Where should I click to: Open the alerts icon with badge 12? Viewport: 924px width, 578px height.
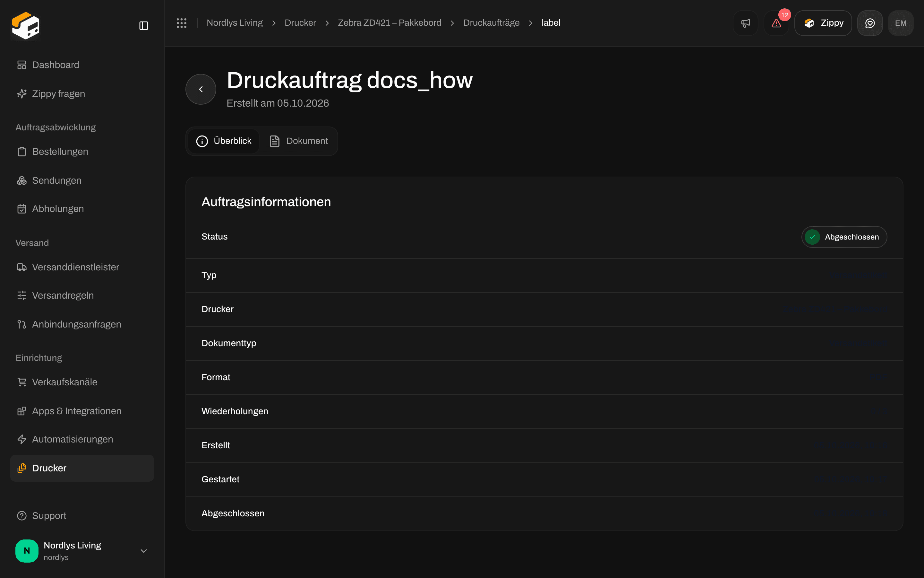[776, 23]
